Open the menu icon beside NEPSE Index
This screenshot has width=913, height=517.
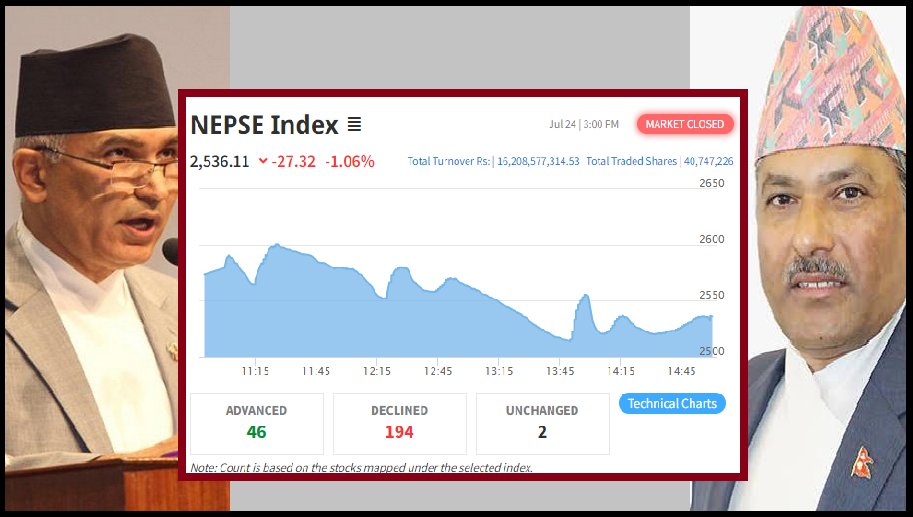(354, 125)
